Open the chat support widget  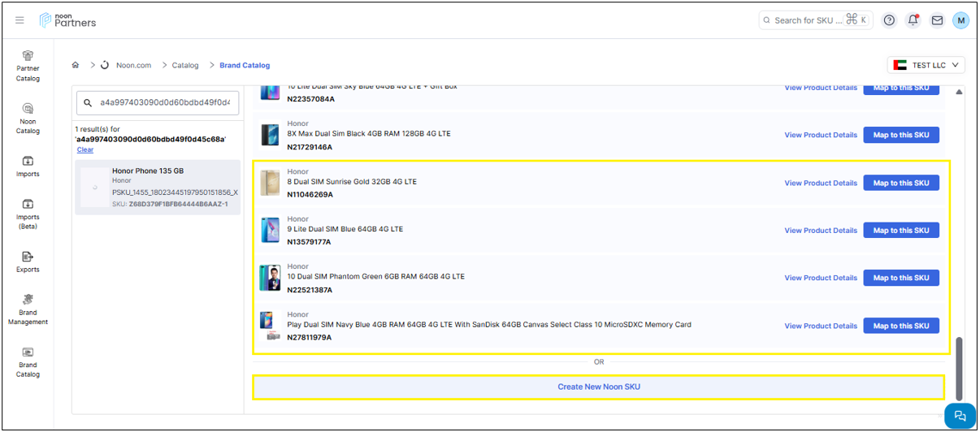point(960,415)
